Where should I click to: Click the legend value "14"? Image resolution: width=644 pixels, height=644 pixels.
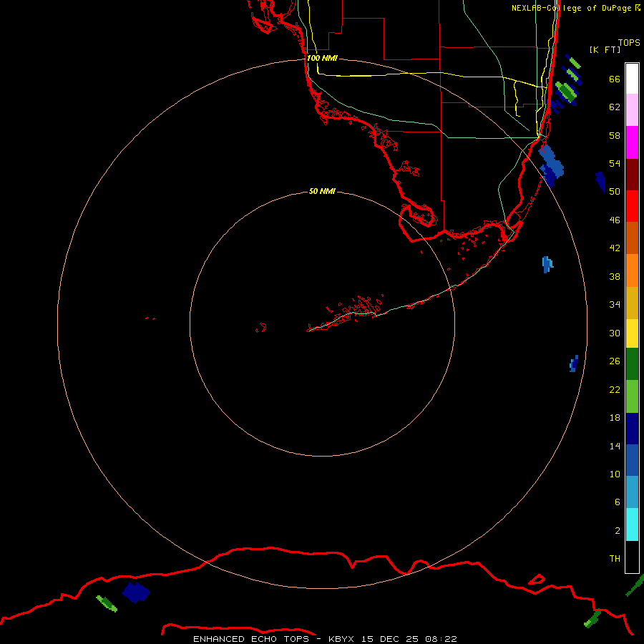point(615,446)
